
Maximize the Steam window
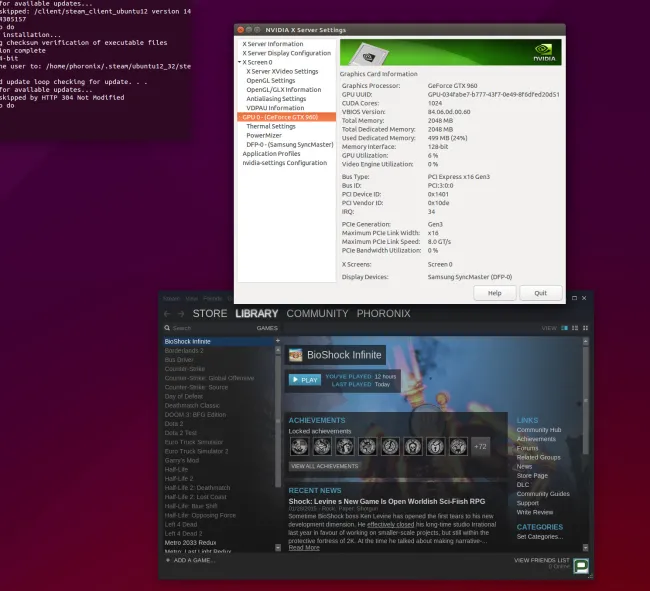click(x=574, y=298)
